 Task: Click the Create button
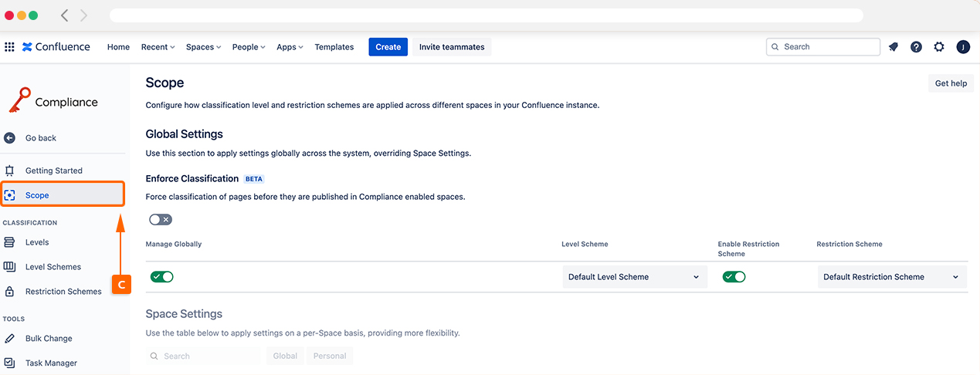(x=388, y=47)
